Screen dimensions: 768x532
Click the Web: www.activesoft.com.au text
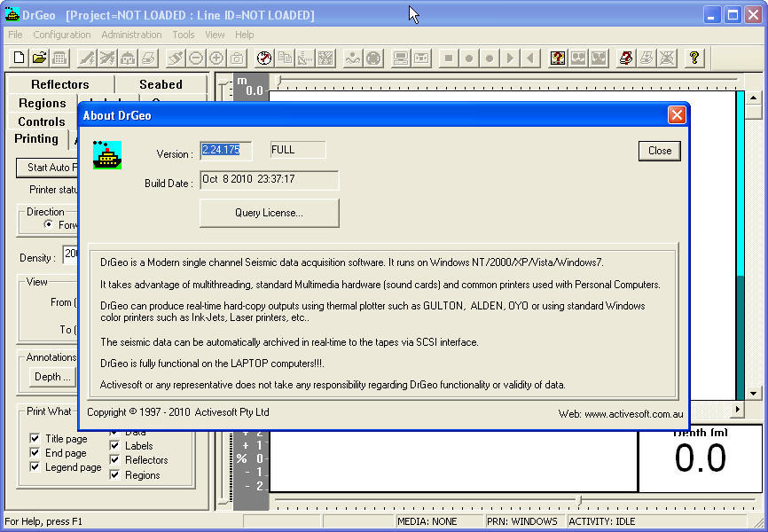click(x=621, y=414)
